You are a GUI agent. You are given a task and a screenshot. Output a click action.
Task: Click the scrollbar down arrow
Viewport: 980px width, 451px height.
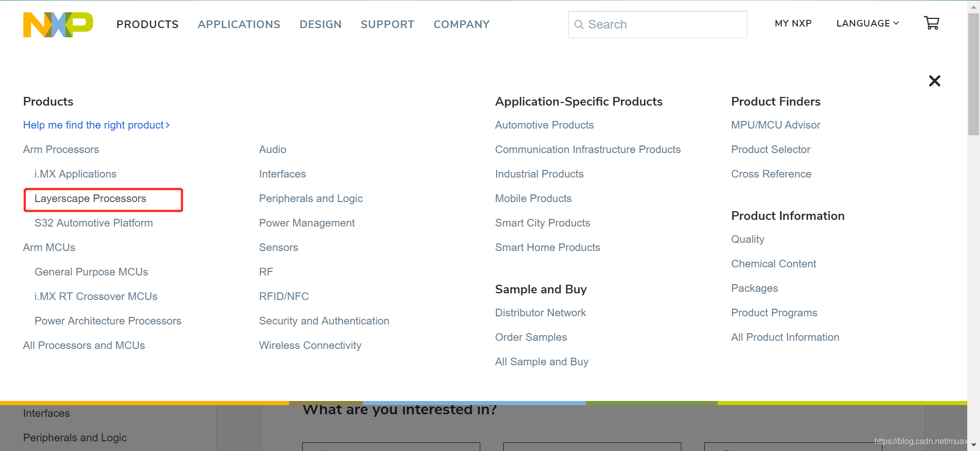(973, 445)
